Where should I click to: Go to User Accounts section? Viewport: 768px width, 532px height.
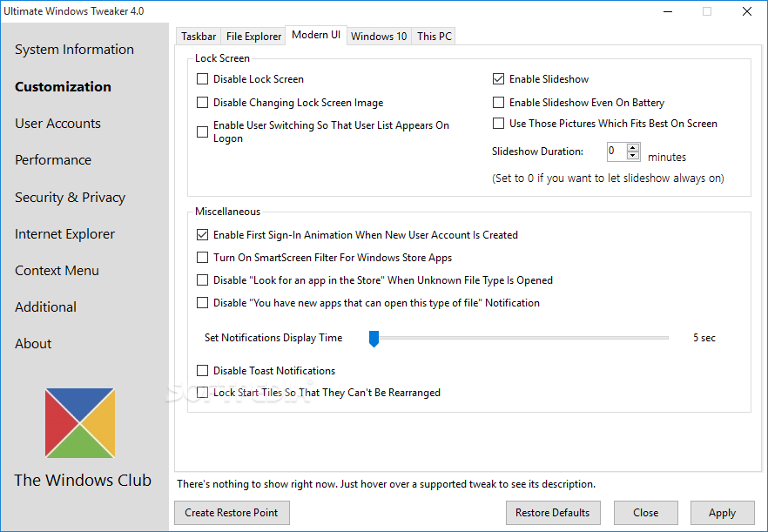pos(57,124)
